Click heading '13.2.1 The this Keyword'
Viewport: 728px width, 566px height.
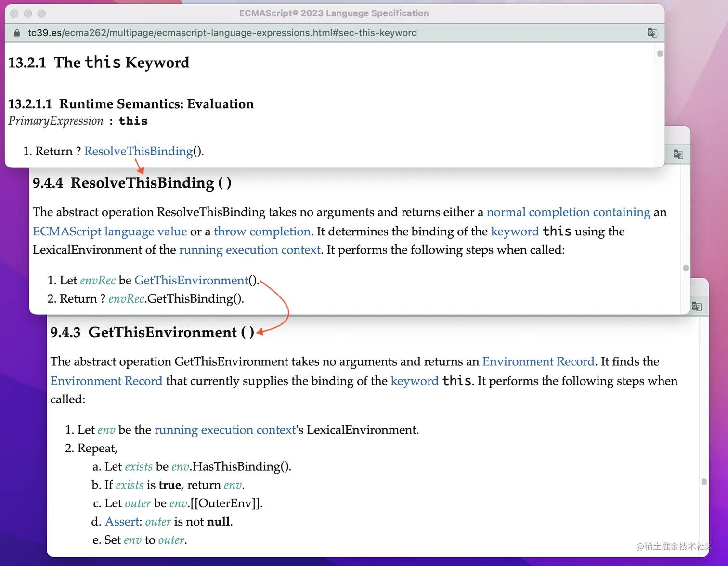(99, 63)
